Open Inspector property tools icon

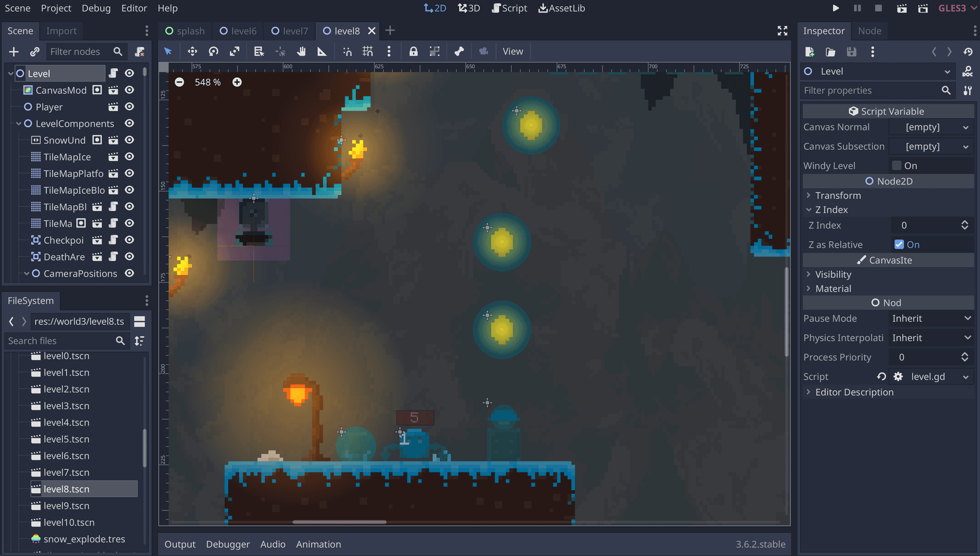[x=968, y=90]
